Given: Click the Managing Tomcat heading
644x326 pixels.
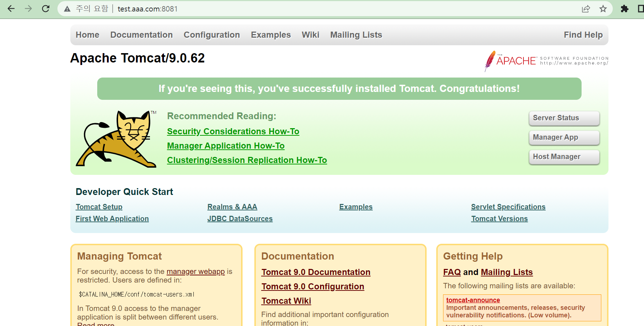Looking at the screenshot, I should (119, 256).
